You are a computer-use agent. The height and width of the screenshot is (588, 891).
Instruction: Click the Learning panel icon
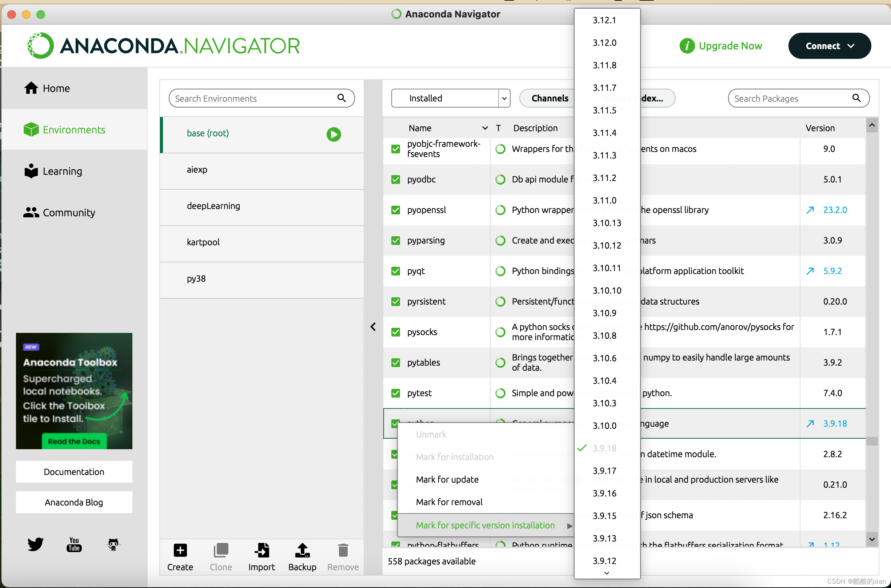[x=30, y=171]
